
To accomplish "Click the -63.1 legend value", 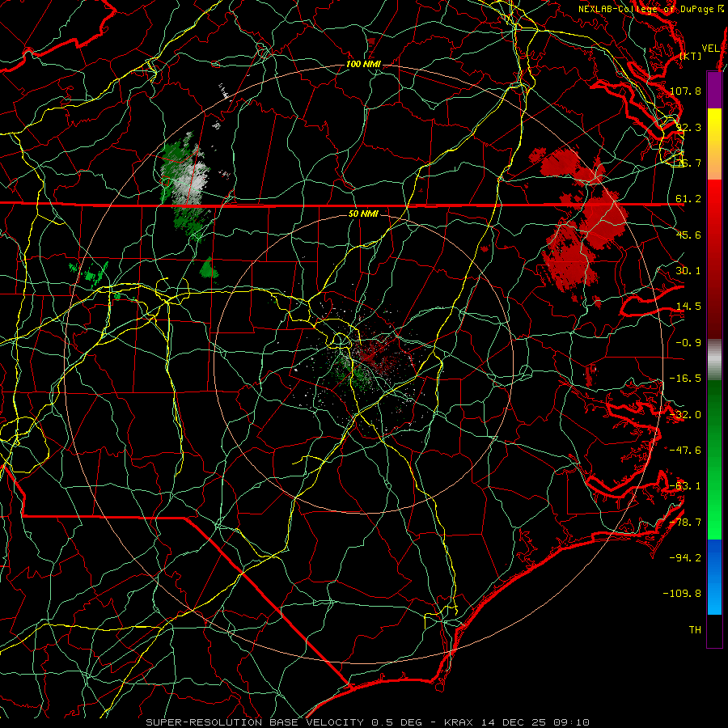I will [x=685, y=486].
